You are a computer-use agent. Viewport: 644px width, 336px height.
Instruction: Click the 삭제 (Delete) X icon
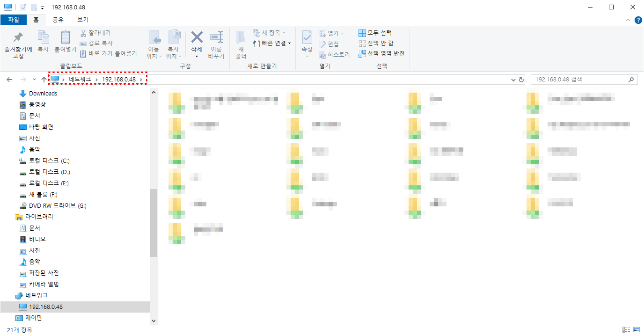197,37
